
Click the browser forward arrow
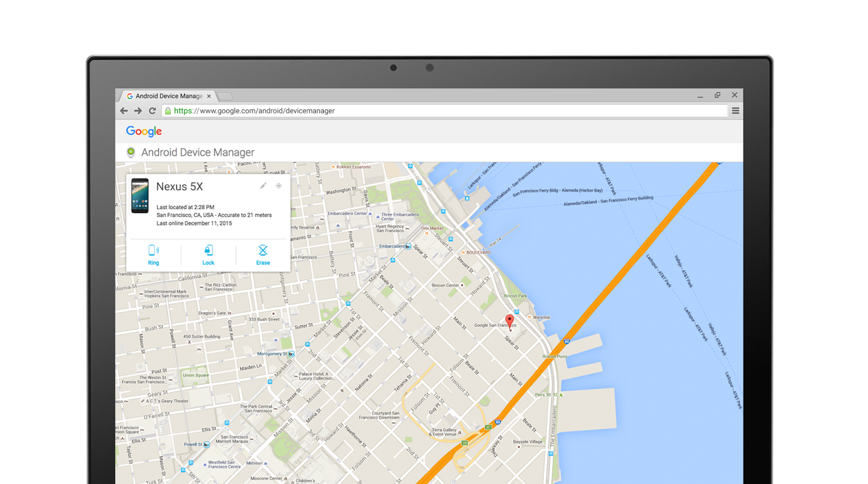point(138,111)
